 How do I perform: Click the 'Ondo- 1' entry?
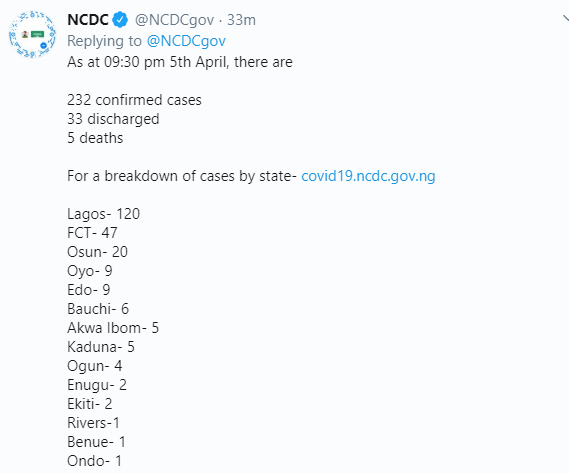[94, 461]
